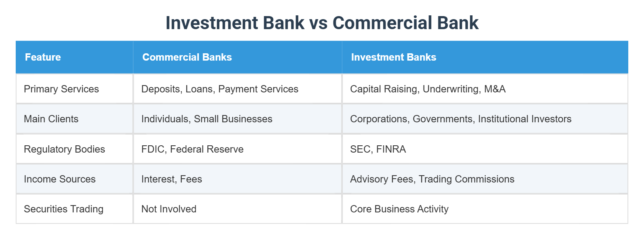This screenshot has height=240, width=644.
Task: Click the Deposits, Loans, Payment Services cell
Action: (x=237, y=89)
